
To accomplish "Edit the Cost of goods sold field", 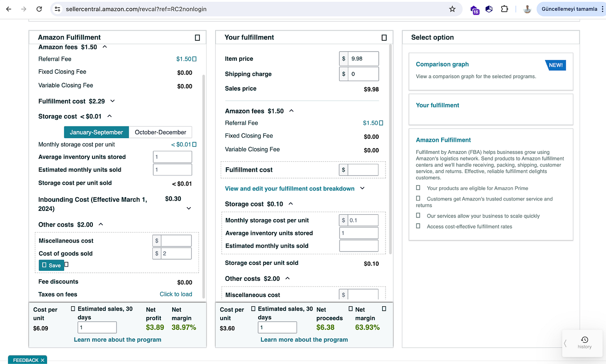I will pyautogui.click(x=176, y=253).
